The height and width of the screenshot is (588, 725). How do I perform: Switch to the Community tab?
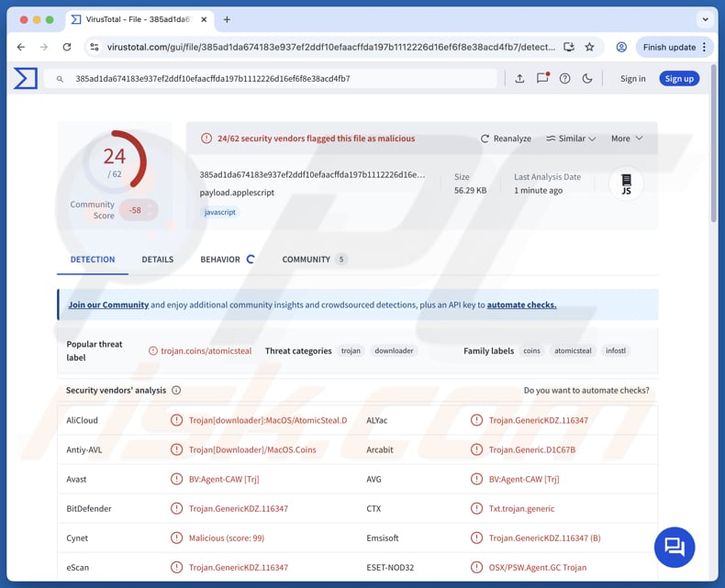click(x=306, y=260)
